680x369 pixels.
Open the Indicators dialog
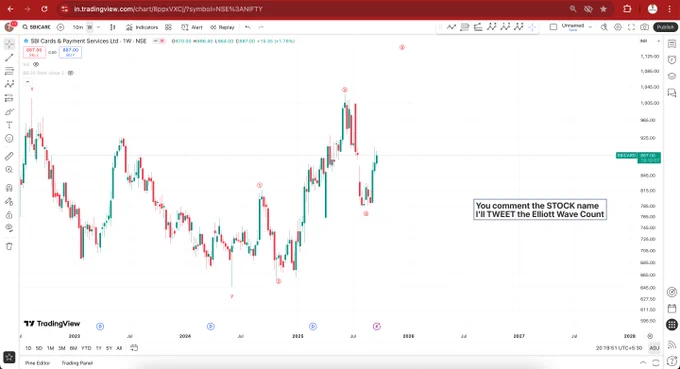coord(142,27)
